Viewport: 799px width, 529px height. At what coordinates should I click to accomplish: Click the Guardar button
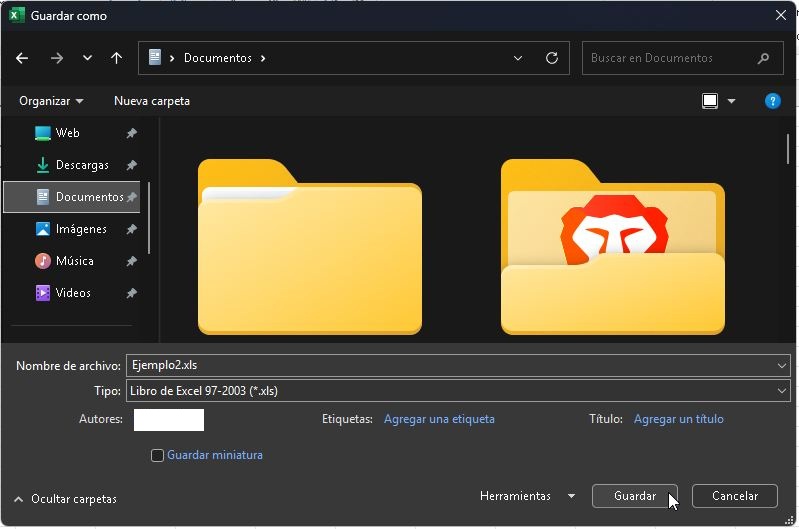tap(634, 496)
